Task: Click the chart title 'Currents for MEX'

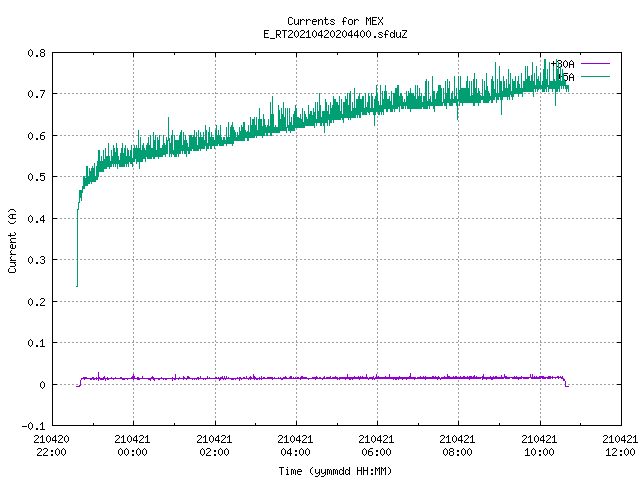Action: click(x=335, y=21)
